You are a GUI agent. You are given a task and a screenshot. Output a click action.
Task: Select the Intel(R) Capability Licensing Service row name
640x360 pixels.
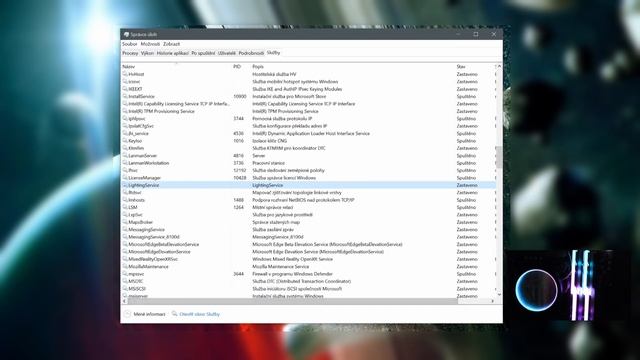coord(179,104)
